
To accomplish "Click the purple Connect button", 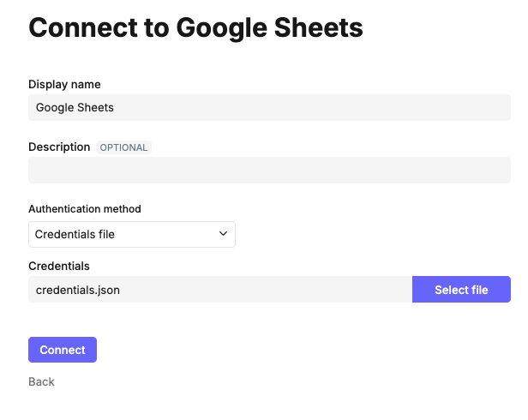I will click(x=63, y=350).
